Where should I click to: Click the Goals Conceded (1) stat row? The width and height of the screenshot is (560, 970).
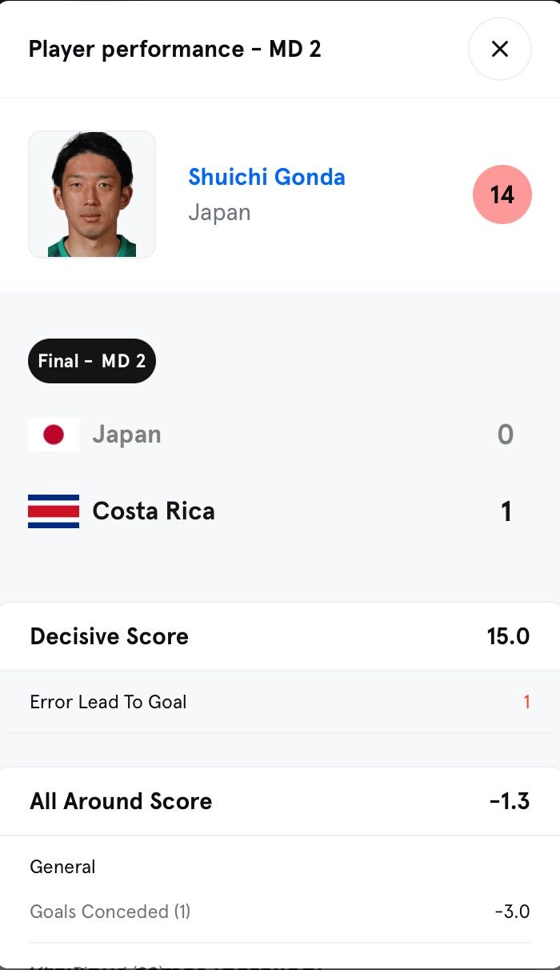110,912
